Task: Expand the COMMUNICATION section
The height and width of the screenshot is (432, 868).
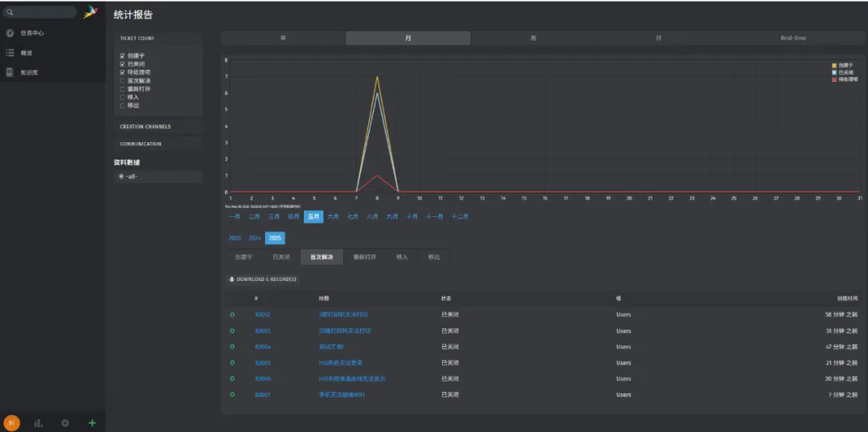Action: tap(158, 144)
